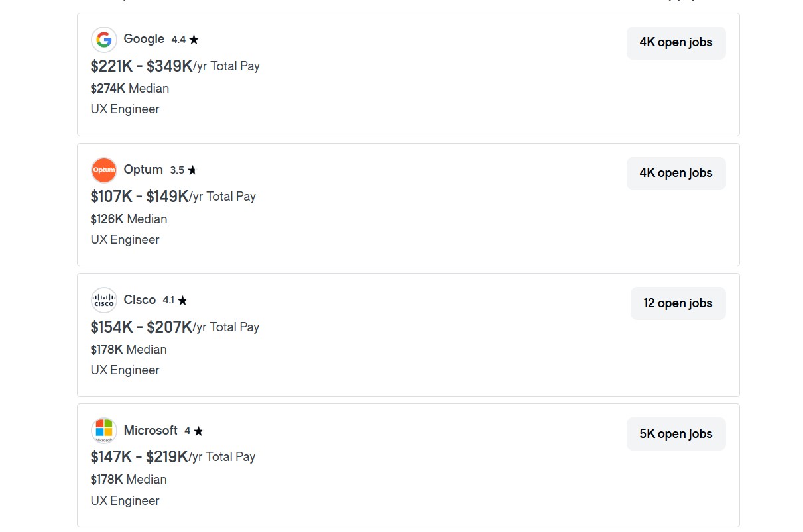This screenshot has width=803, height=532.
Task: Click the orange Optum logo icon
Action: (104, 170)
